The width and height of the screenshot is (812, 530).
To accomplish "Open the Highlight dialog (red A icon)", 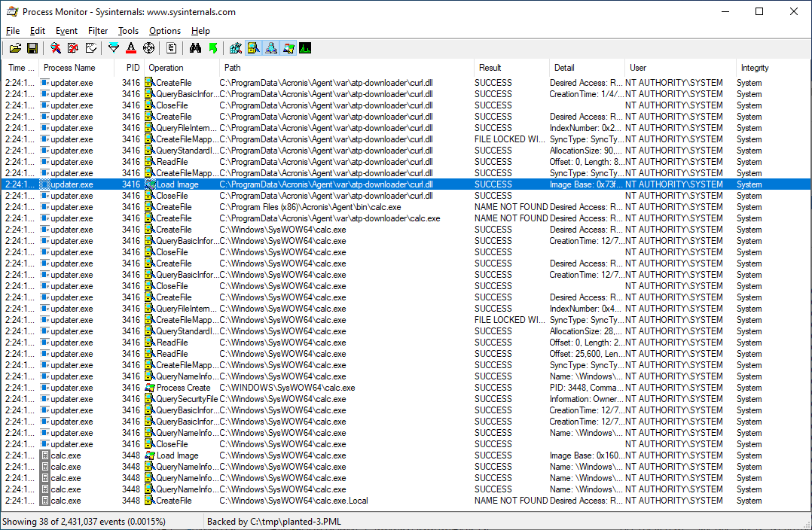I will click(131, 48).
